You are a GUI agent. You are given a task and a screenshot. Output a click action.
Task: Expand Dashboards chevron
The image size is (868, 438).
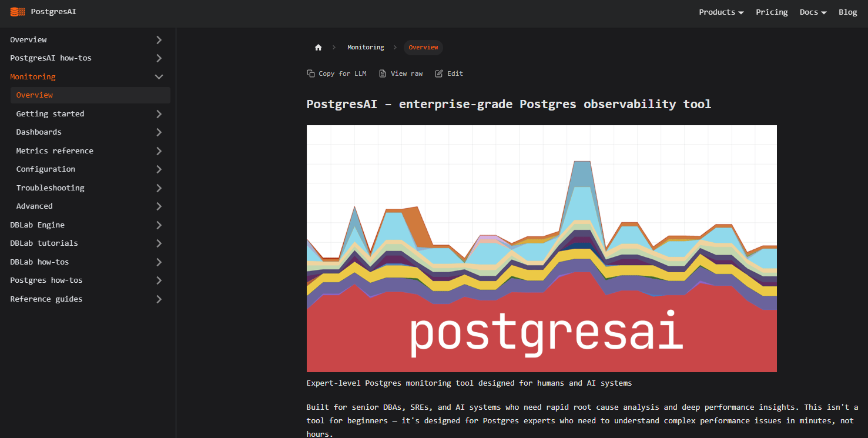point(159,132)
